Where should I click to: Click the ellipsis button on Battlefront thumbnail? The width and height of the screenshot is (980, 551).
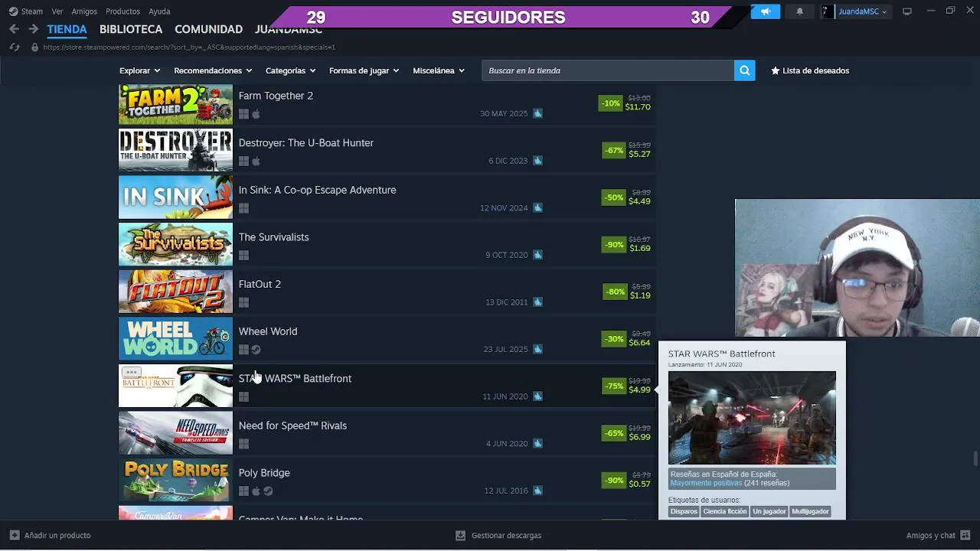click(x=131, y=372)
